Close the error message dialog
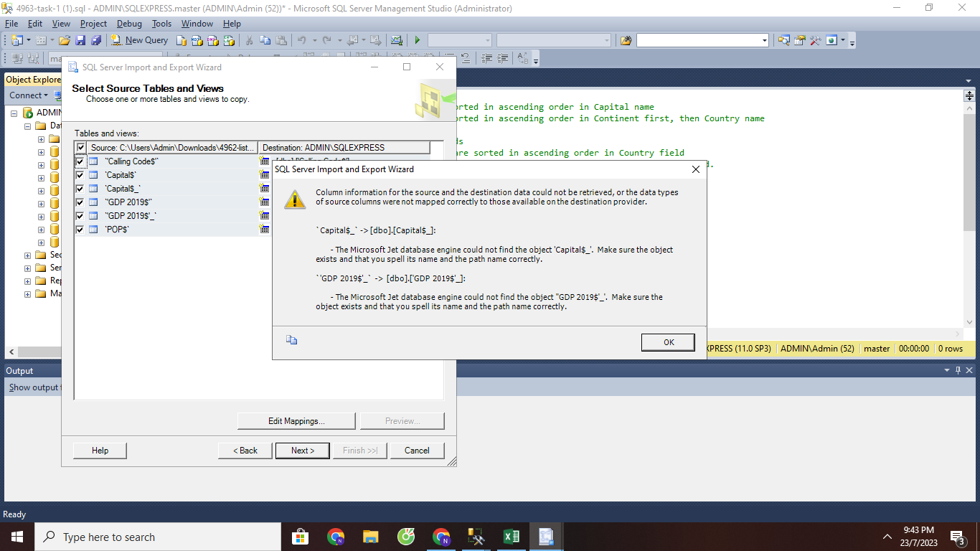This screenshot has width=980, height=551. [x=695, y=169]
